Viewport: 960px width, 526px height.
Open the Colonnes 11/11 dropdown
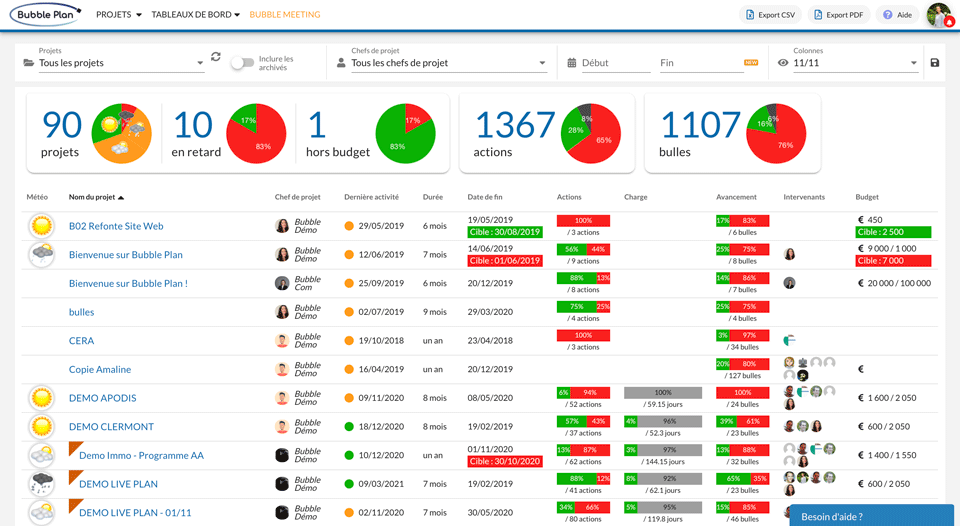855,62
